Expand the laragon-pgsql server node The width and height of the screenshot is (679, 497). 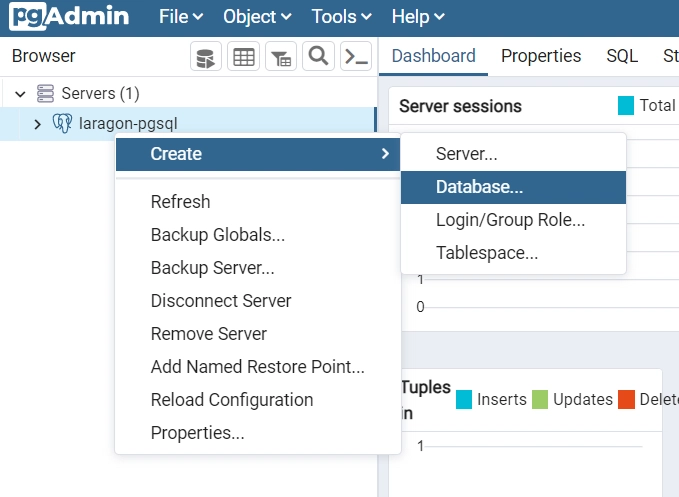(37, 124)
